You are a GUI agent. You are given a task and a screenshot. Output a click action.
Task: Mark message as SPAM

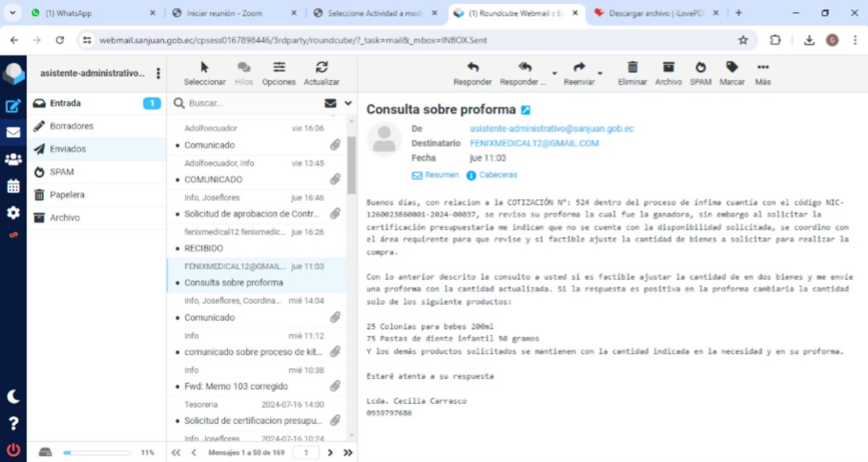click(x=700, y=72)
